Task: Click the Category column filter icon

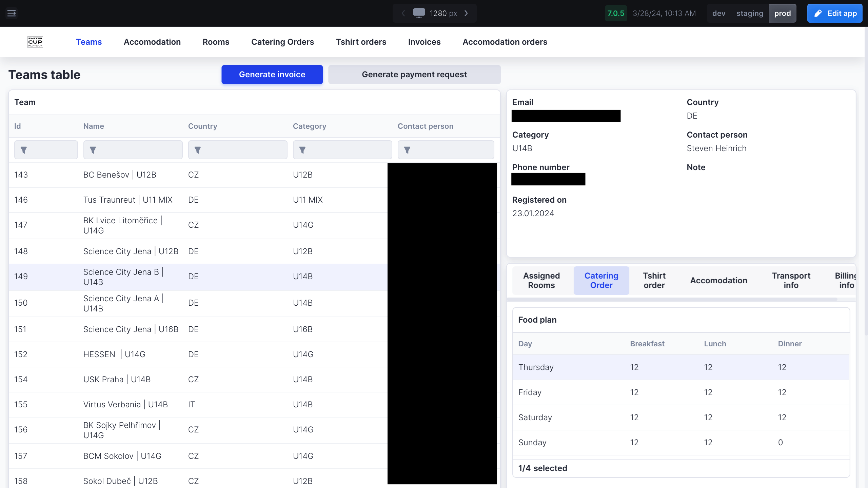Action: point(302,150)
